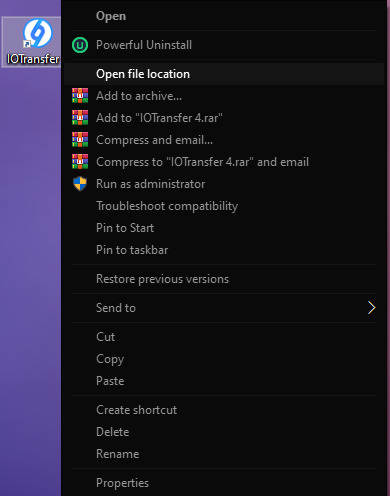Select Copy in the context menu
Image resolution: width=390 pixels, height=496 pixels.
click(224, 359)
